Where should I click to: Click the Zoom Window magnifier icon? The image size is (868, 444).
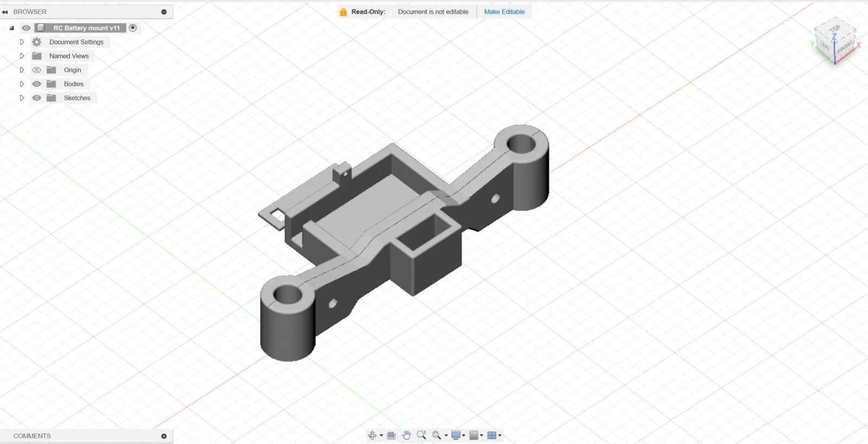(436, 435)
